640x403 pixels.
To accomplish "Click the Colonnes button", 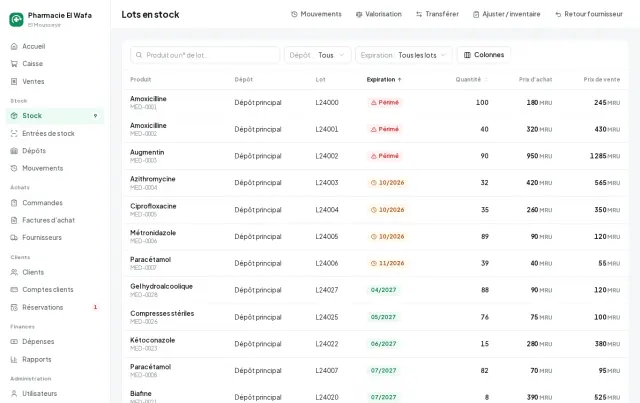I will 484,55.
